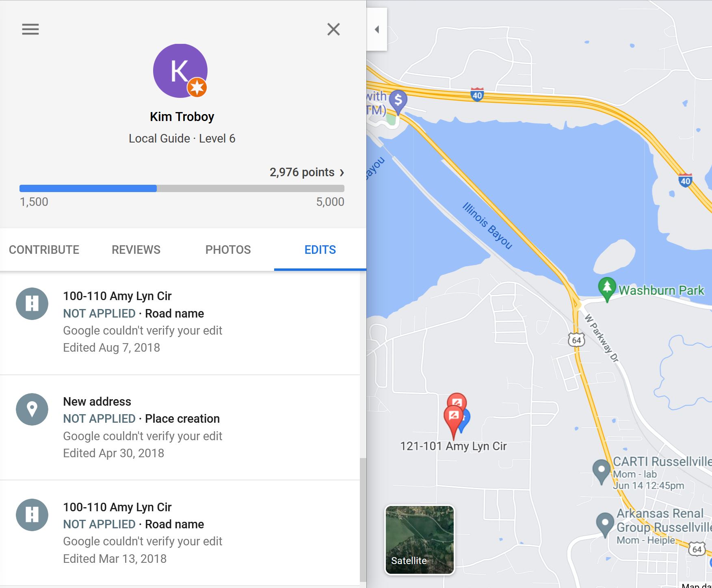Click the orange Local Guide star badge

[197, 87]
